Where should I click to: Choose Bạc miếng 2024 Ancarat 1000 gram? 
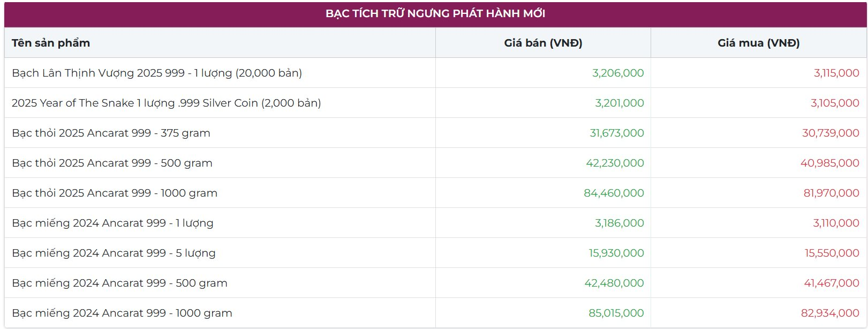pos(122,313)
